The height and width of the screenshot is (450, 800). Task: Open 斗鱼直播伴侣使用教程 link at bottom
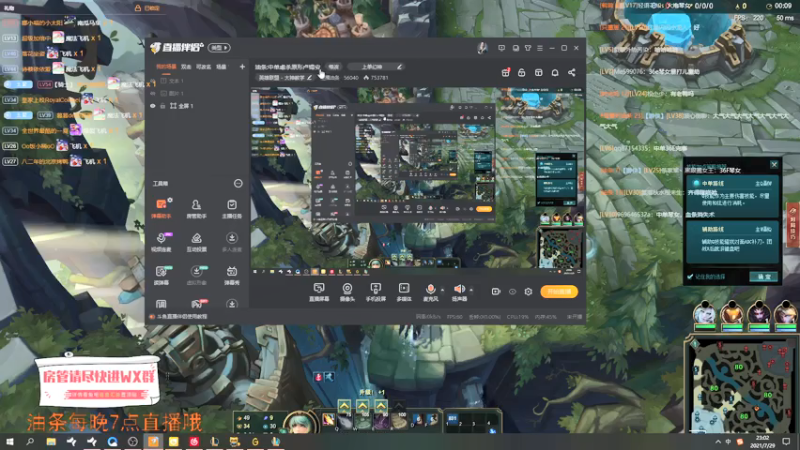183,317
